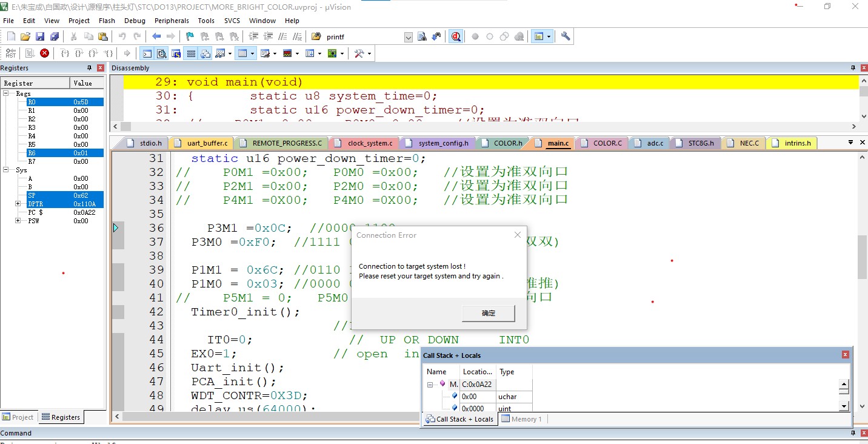Close the Call Stack + Locals panel
Image resolution: width=868 pixels, height=444 pixels.
845,355
